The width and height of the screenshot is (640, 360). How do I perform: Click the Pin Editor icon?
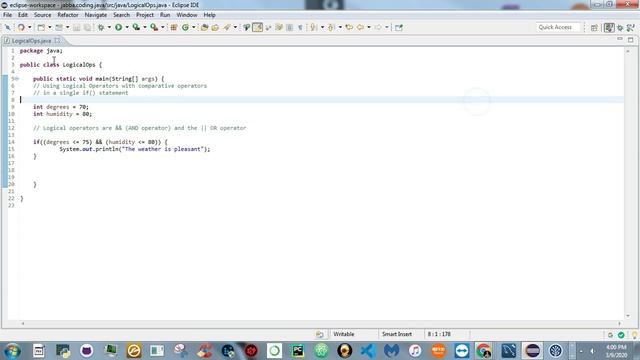pos(399,27)
